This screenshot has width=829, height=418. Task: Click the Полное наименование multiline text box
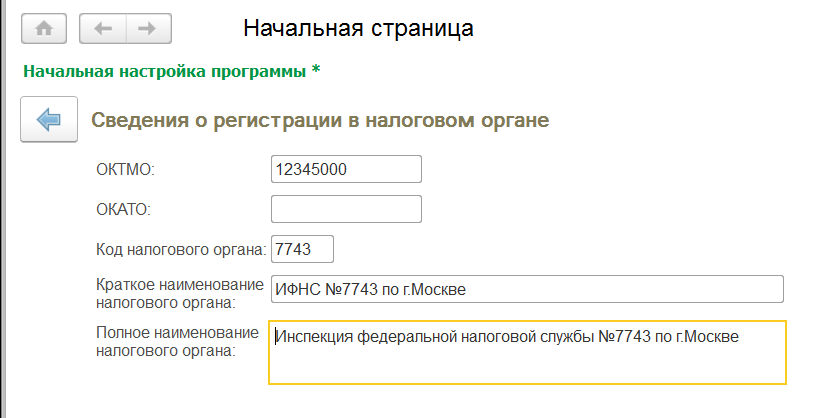tap(526, 352)
